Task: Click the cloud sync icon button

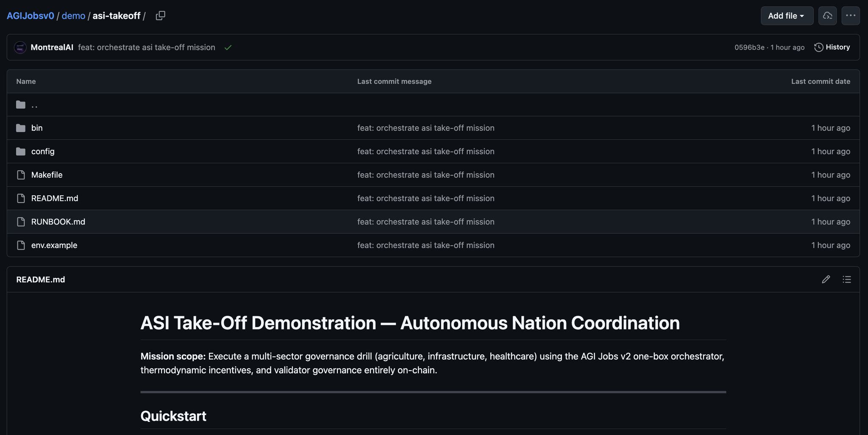Action: point(827,16)
